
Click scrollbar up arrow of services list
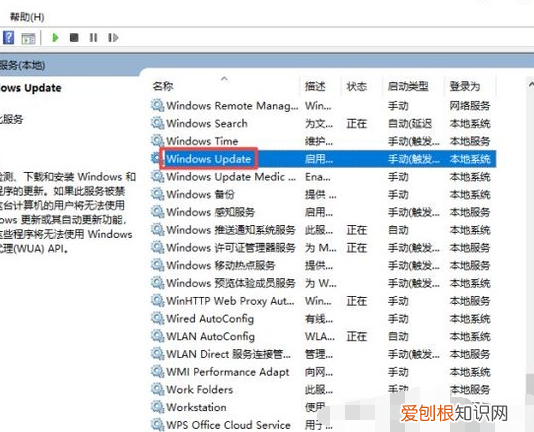[530, 84]
